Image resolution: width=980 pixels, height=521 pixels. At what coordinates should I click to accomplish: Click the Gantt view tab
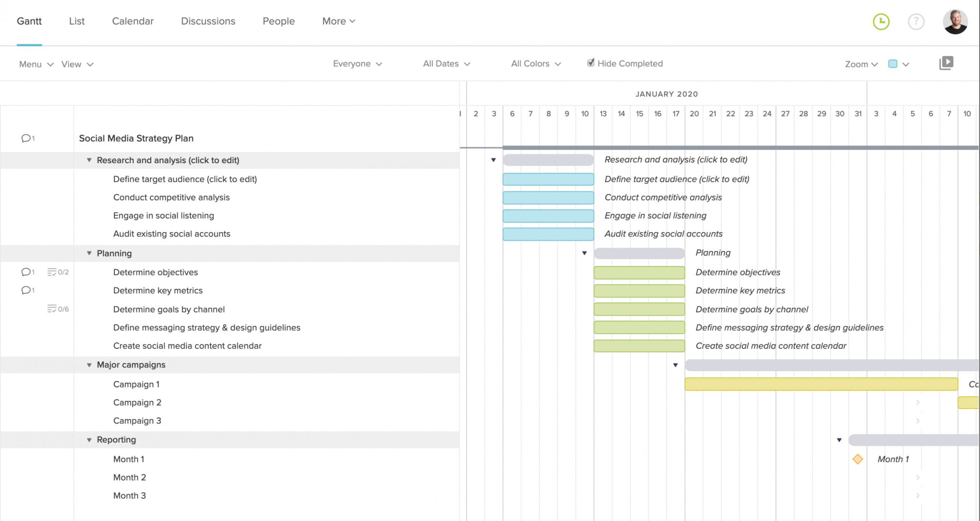(28, 21)
